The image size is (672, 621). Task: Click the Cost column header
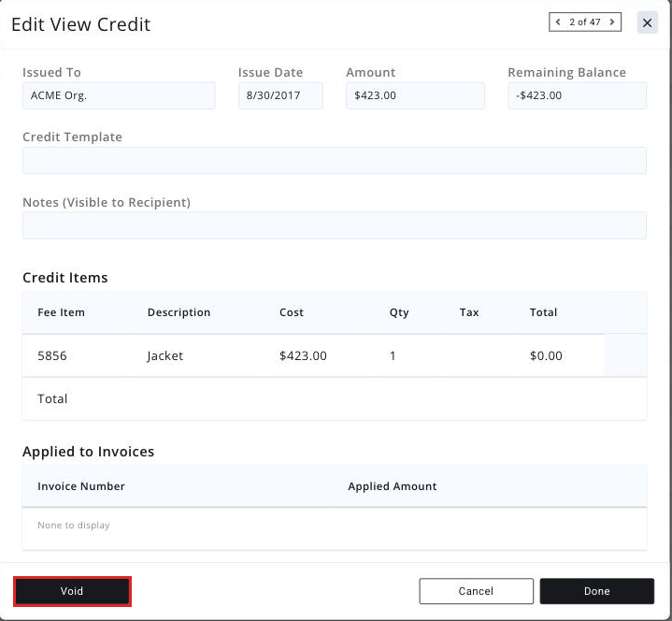(292, 312)
